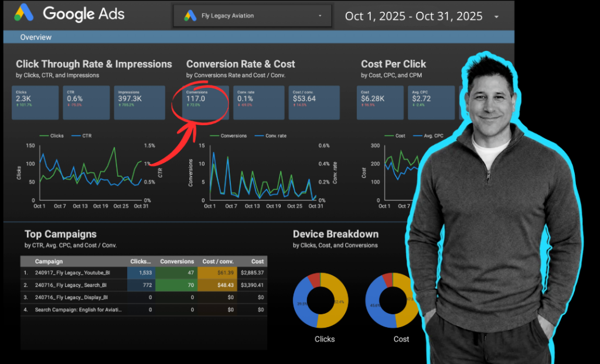Click the Click Through Rate & Impressions heading
This screenshot has height=364, width=600.
pos(94,64)
